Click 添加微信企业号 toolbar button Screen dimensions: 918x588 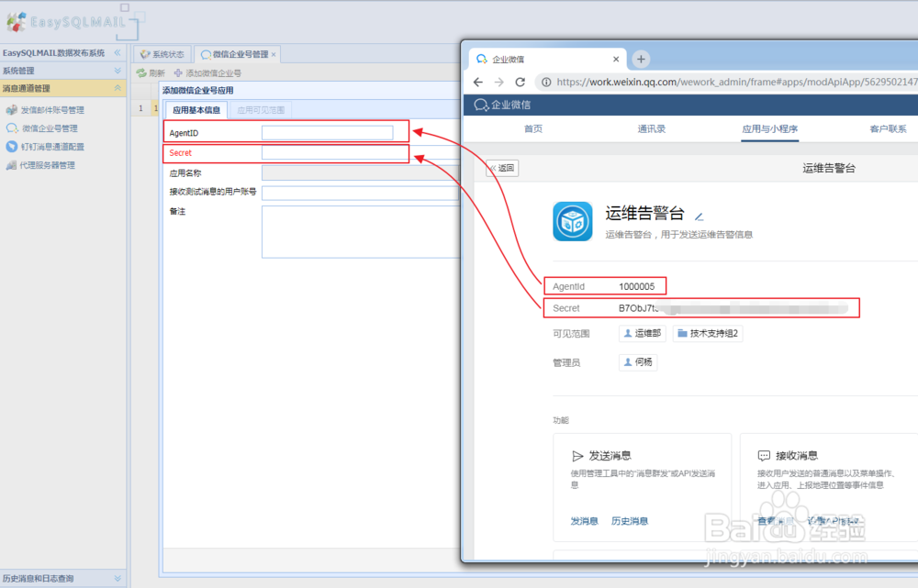click(x=207, y=73)
